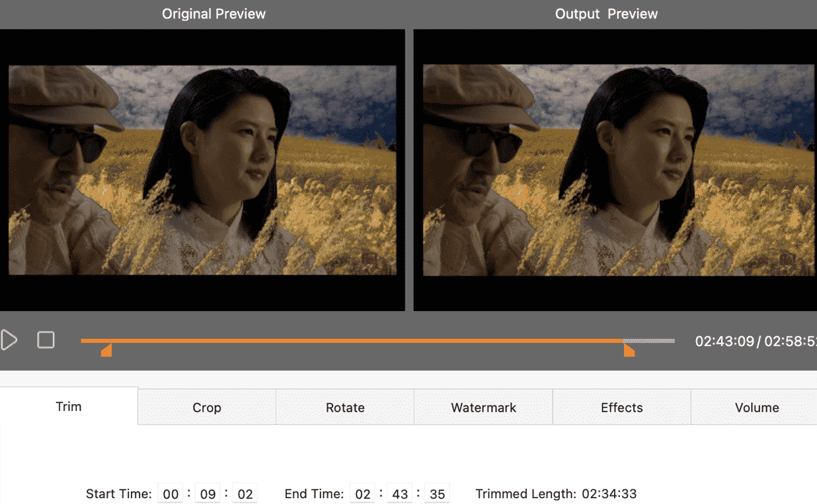Open the Crop tab
This screenshot has width=817, height=504.
(207, 408)
